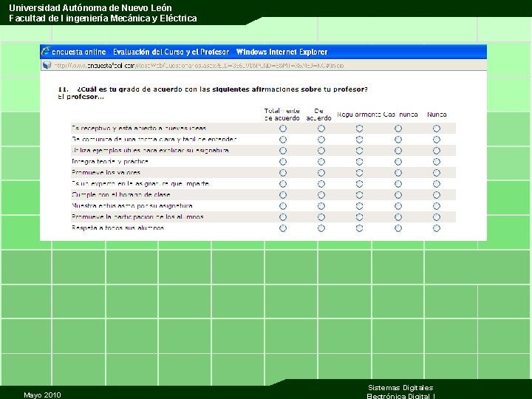
Task: Click 'Es receptivo y está abierto' statement text
Action: tap(139, 129)
